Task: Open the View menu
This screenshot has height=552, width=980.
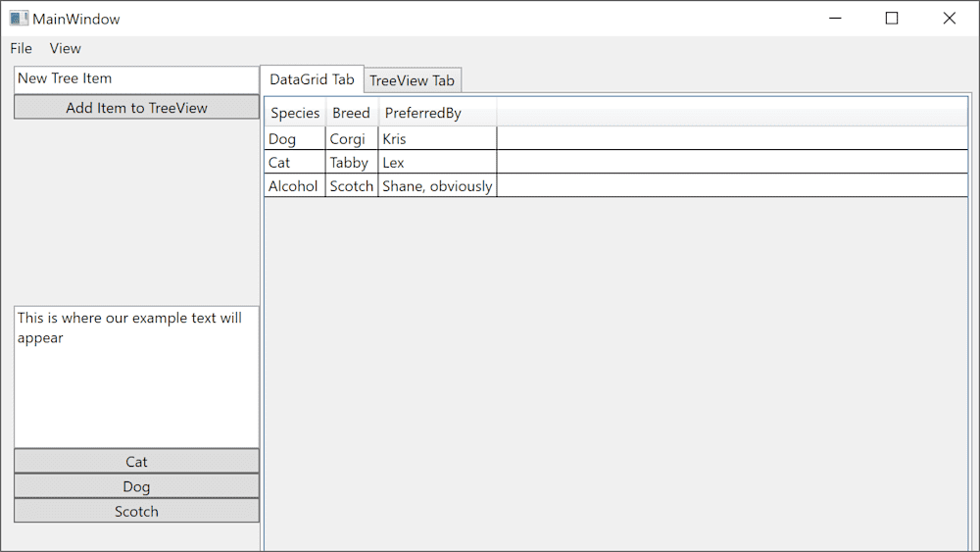Action: pyautogui.click(x=65, y=48)
